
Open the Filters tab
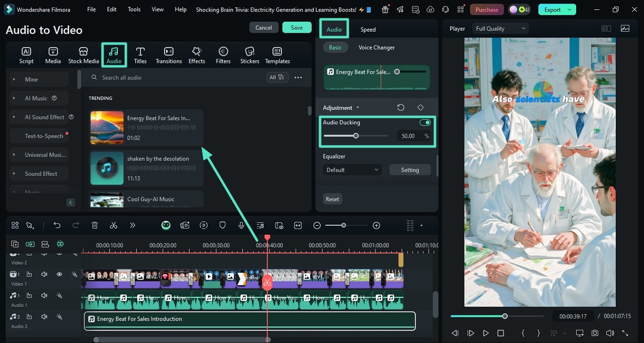click(223, 55)
